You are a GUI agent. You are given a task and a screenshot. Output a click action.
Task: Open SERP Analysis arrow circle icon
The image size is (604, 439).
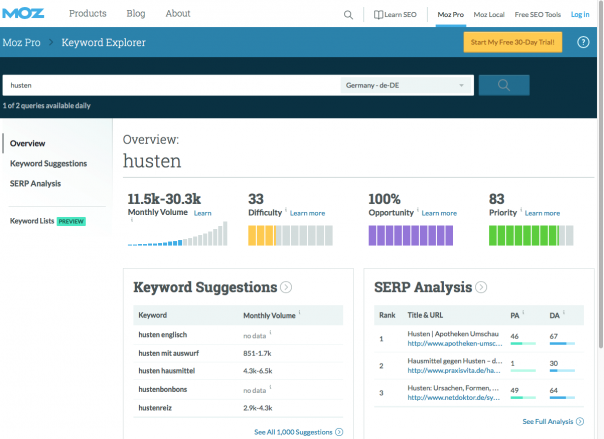pos(481,287)
